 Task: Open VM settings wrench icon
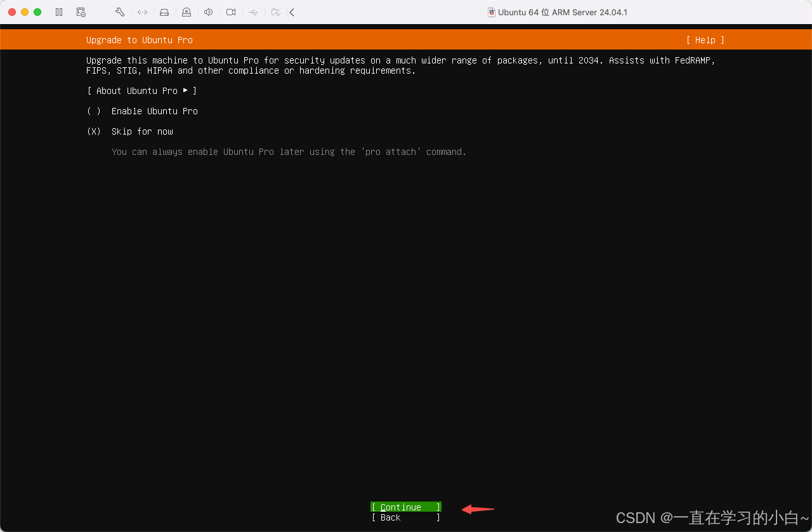coord(120,12)
